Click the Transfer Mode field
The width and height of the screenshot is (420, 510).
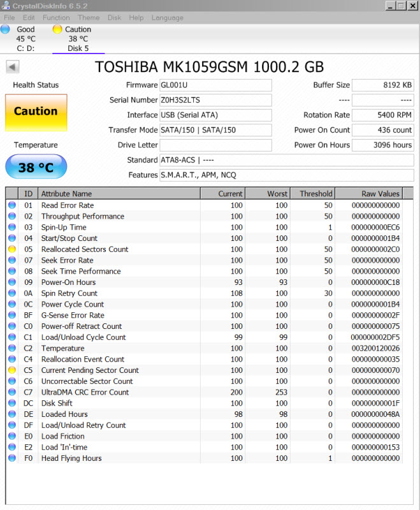tap(215, 130)
